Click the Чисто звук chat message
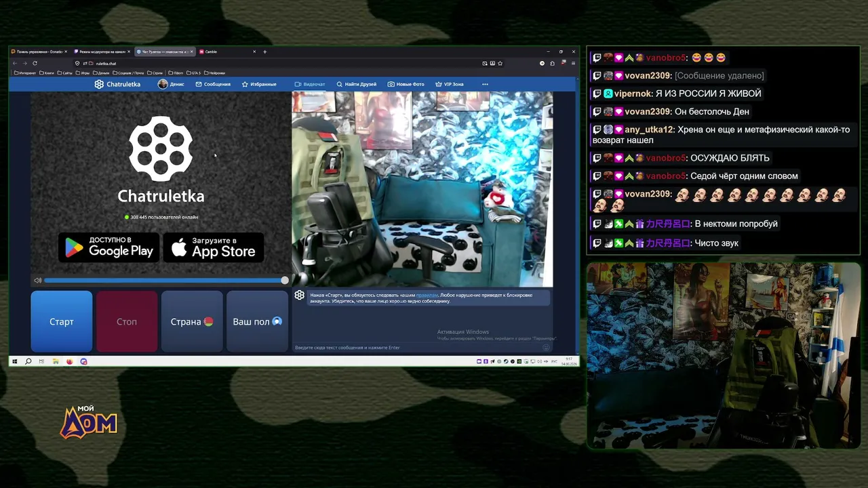The height and width of the screenshot is (488, 868). (717, 243)
